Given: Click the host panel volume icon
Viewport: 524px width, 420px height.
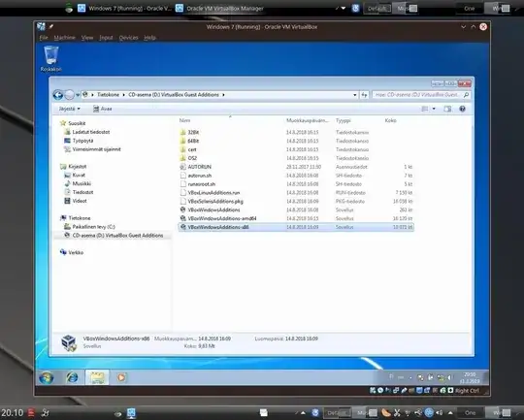Looking at the screenshot, I should click(x=440, y=413).
